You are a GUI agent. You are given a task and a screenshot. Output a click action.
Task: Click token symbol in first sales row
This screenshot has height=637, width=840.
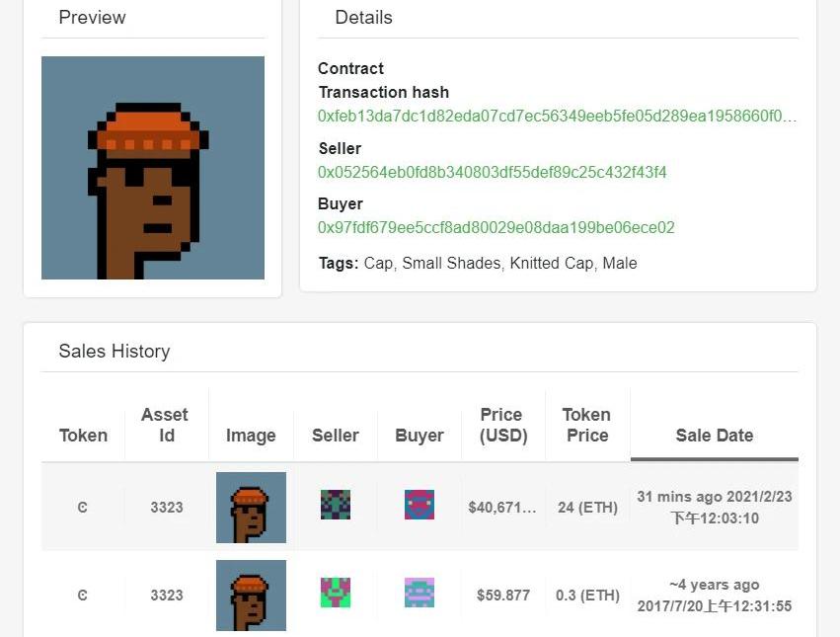(x=83, y=508)
